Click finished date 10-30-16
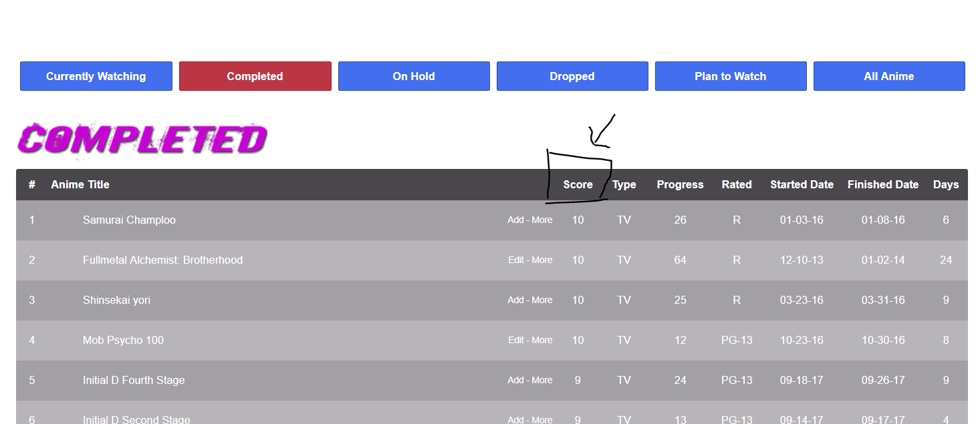This screenshot has width=980, height=424. coord(883,340)
